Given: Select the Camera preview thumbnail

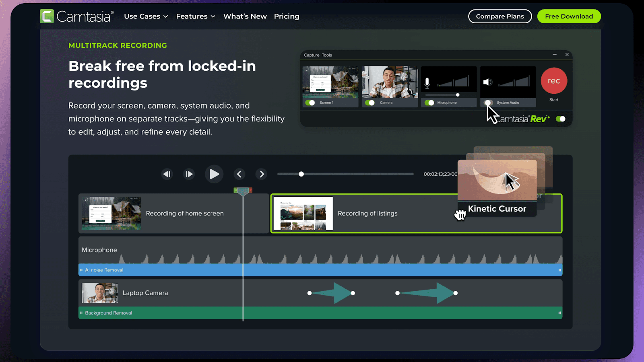Looking at the screenshot, I should coord(390,82).
